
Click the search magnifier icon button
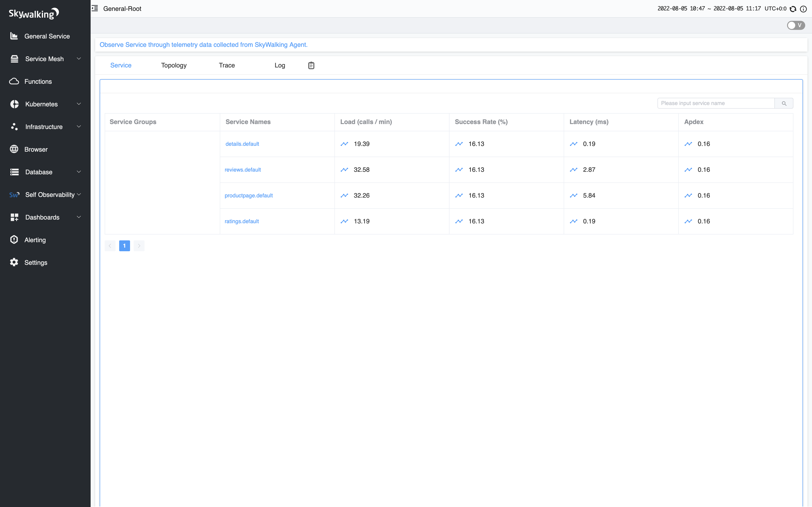point(784,103)
